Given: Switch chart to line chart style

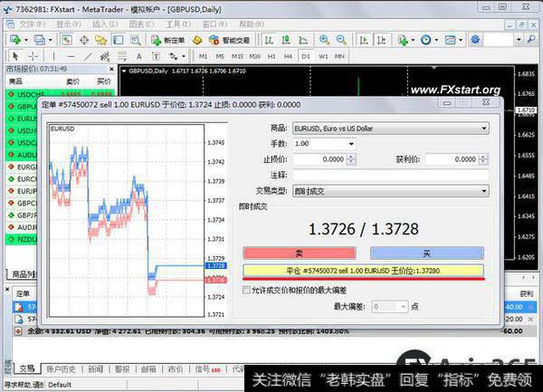Looking at the screenshot, I should click(303, 40).
